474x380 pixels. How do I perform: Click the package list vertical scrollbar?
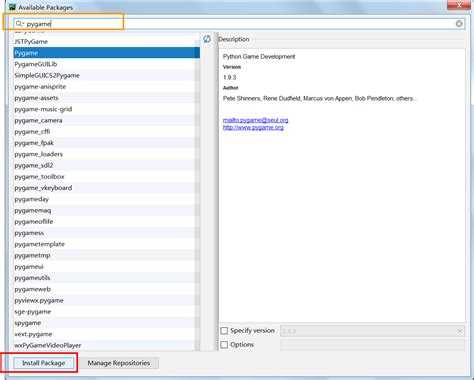[197, 192]
